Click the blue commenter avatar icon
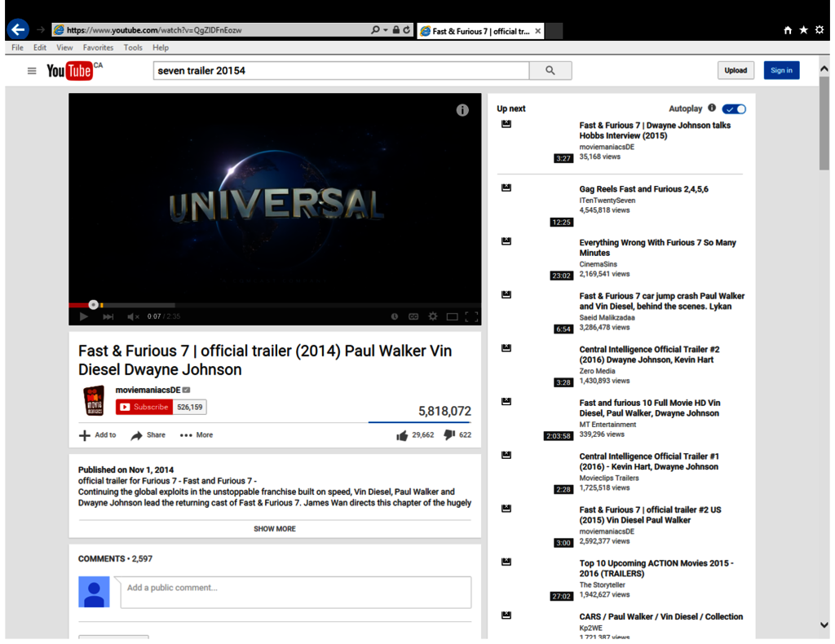The width and height of the screenshot is (835, 644). point(95,592)
